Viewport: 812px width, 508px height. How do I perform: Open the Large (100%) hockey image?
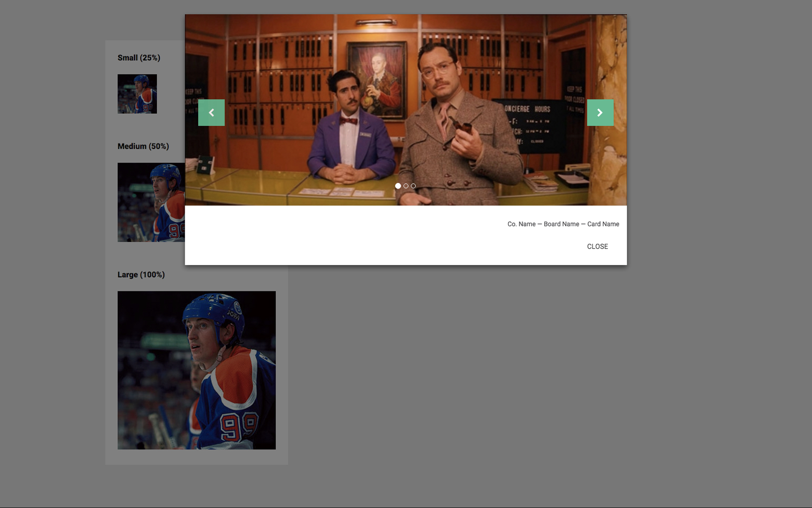coord(197,370)
